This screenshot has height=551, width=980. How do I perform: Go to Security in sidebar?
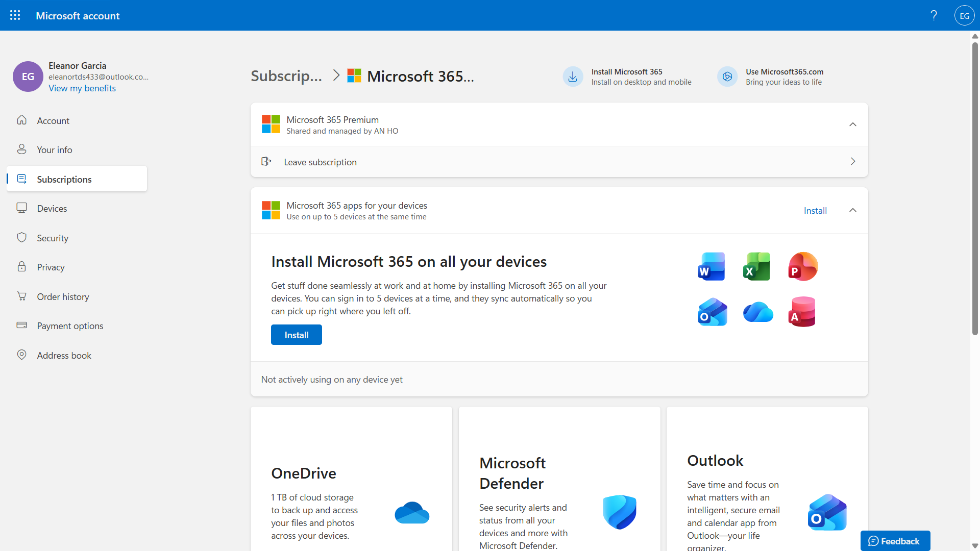pos(52,238)
